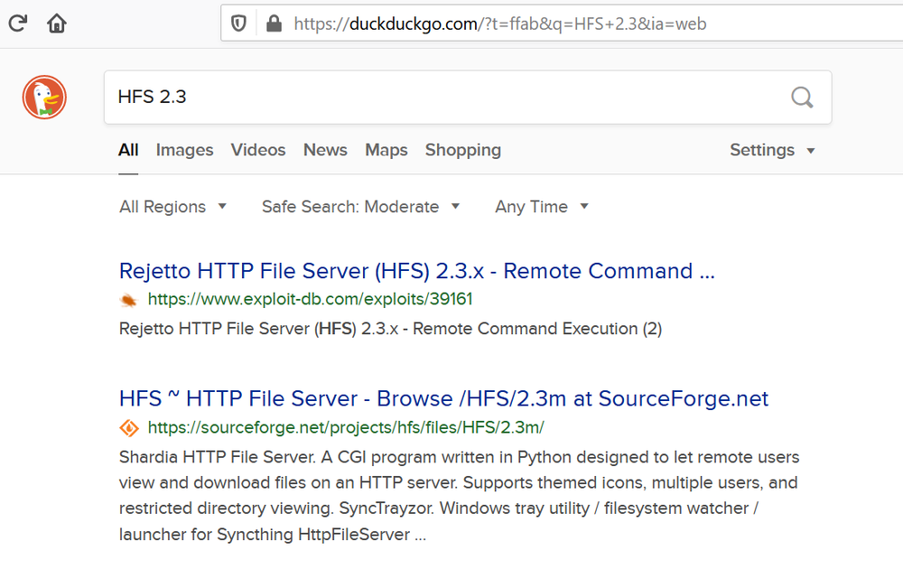Open the Rejetto HTTP File Server result title
The width and height of the screenshot is (903, 588).
(417, 271)
